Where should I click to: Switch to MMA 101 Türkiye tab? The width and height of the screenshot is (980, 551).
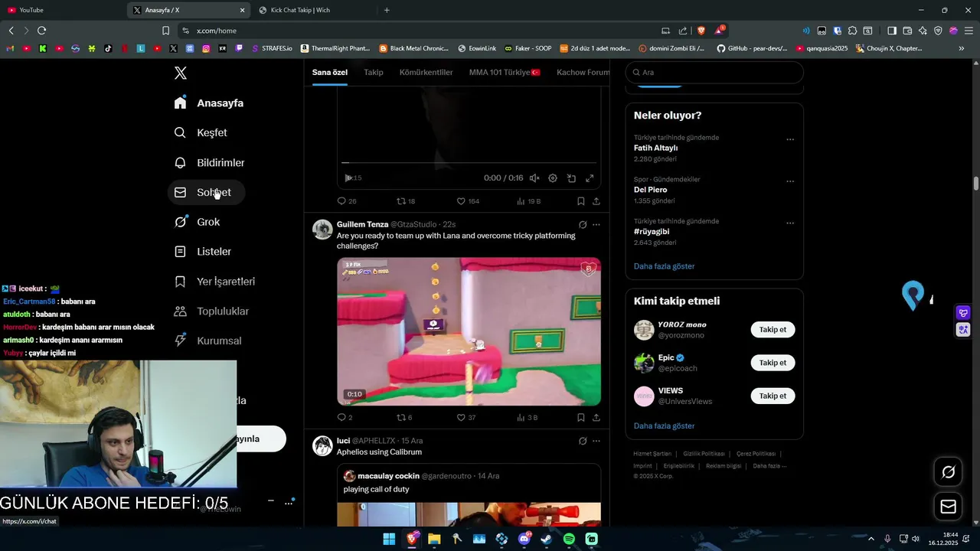[505, 73]
